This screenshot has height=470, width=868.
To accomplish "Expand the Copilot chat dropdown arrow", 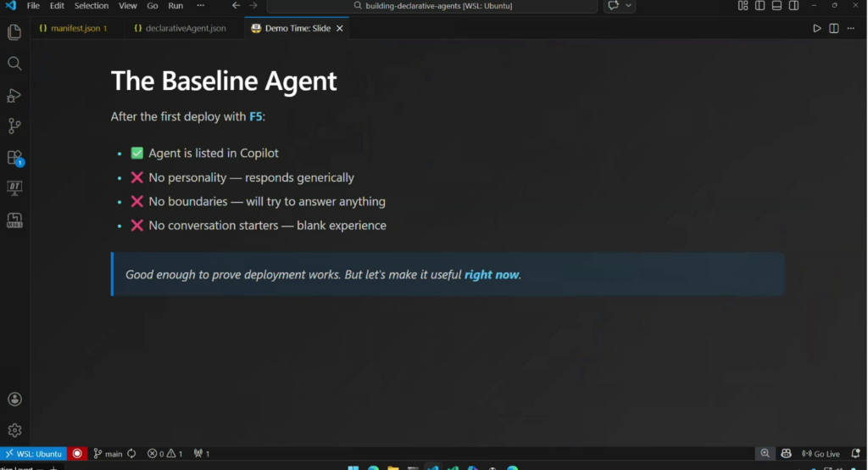I will coord(629,6).
